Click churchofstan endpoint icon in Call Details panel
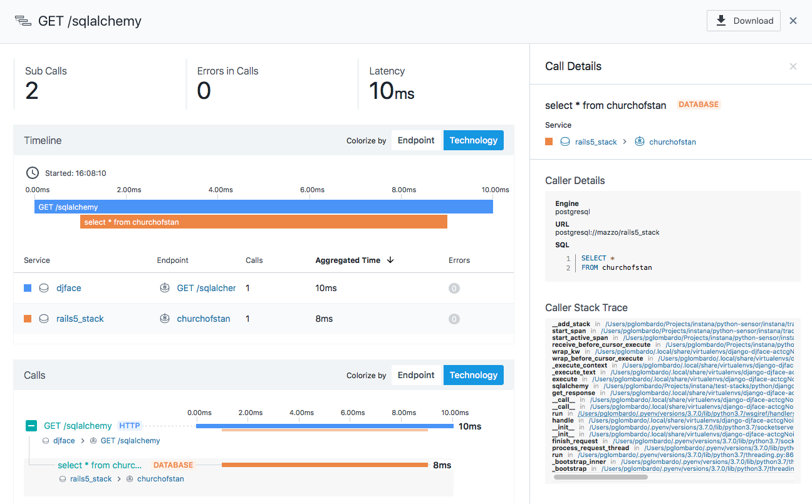The image size is (812, 504). 640,141
